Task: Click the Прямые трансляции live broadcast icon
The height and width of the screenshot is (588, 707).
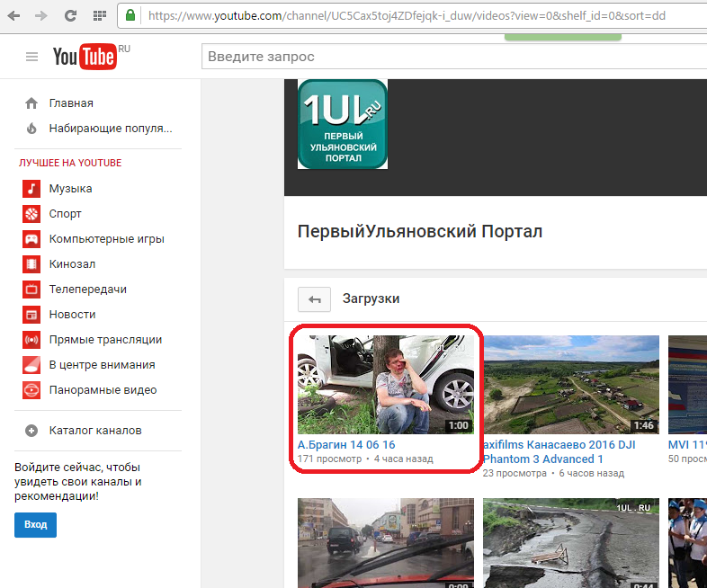Action: pyautogui.click(x=31, y=340)
